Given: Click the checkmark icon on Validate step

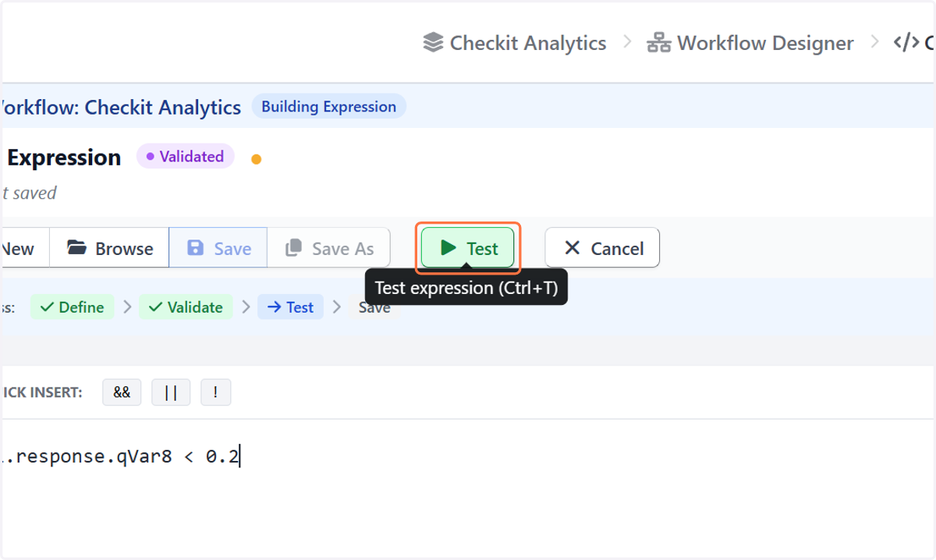Looking at the screenshot, I should (x=155, y=307).
